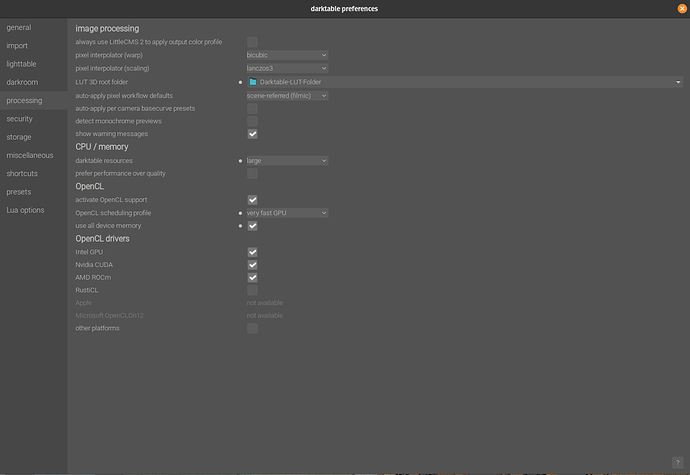Toggle prefer performance over quality
The image size is (690, 475).
point(252,173)
